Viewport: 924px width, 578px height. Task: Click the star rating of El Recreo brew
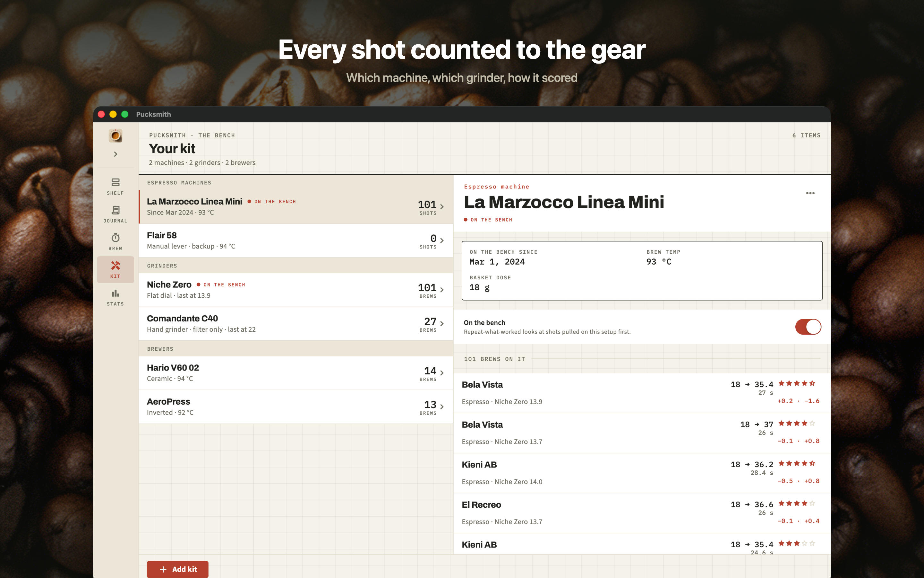(x=797, y=503)
